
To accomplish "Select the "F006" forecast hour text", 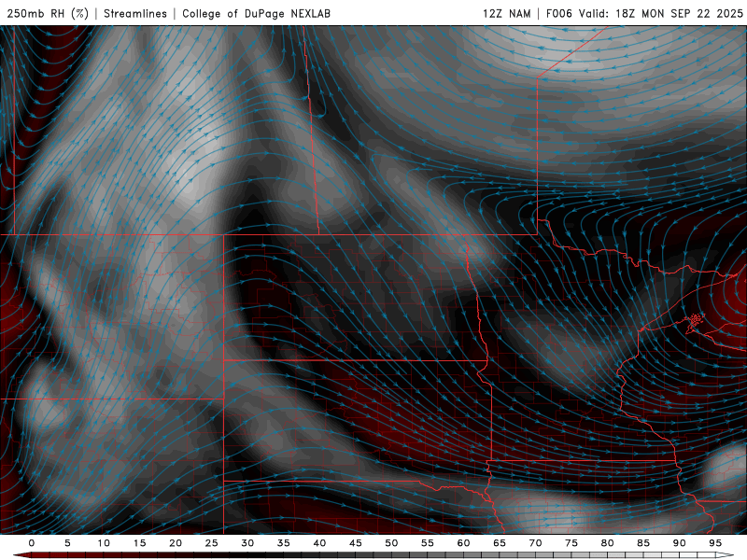I will tap(558, 13).
